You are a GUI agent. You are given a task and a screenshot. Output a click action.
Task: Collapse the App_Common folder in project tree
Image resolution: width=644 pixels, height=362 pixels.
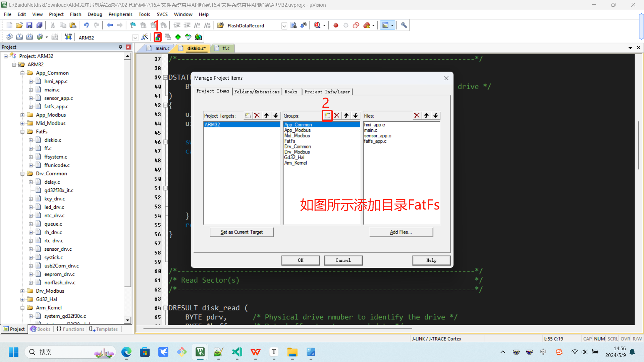coord(22,73)
